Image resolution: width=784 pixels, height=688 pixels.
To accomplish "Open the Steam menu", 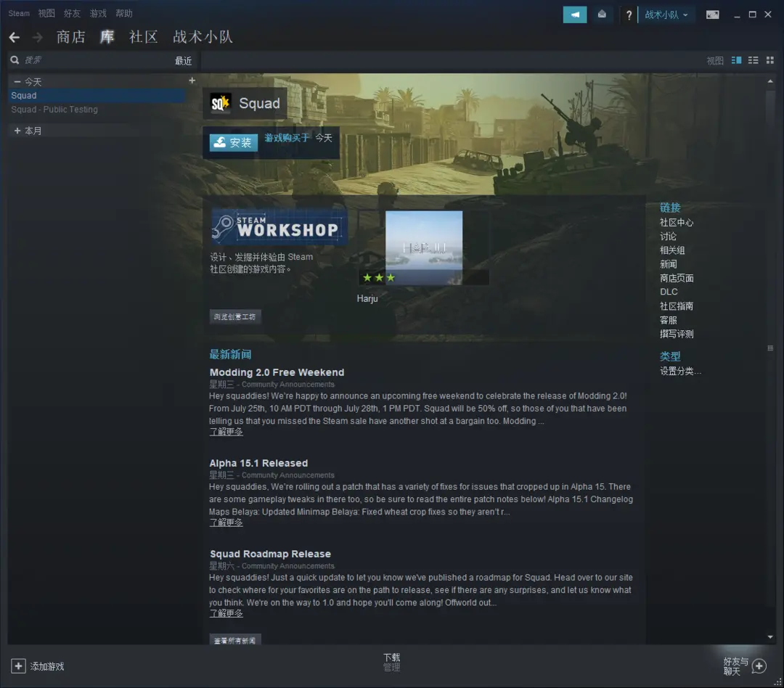I will point(19,14).
